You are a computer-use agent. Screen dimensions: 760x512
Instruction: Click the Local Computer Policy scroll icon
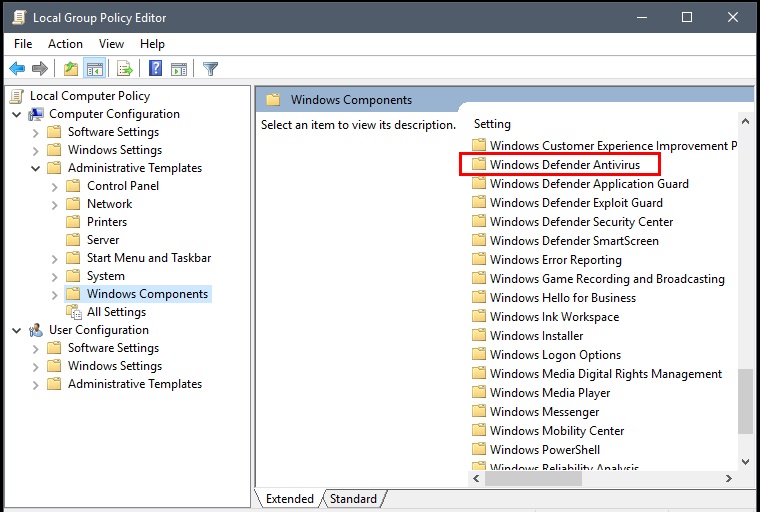click(17, 96)
